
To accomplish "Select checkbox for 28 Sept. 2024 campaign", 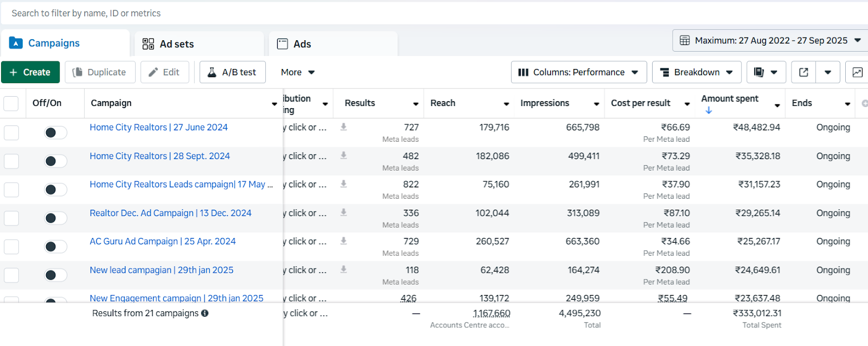I will coord(11,161).
